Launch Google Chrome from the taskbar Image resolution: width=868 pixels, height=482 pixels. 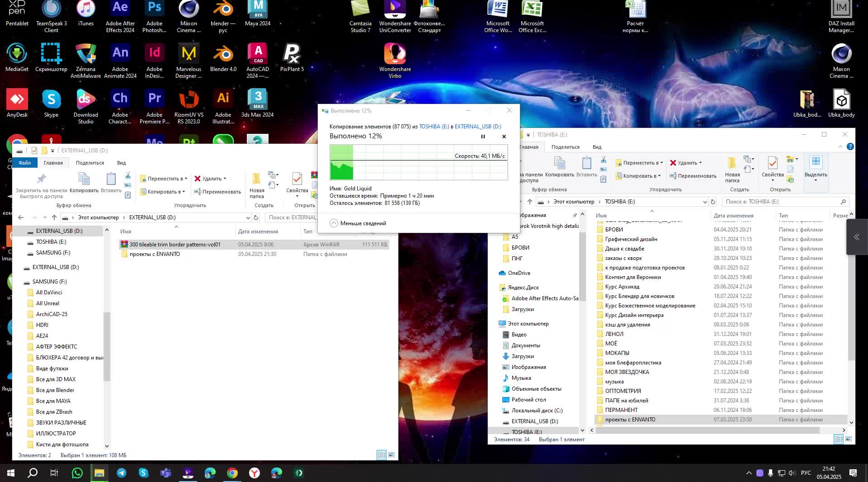pyautogui.click(x=232, y=473)
